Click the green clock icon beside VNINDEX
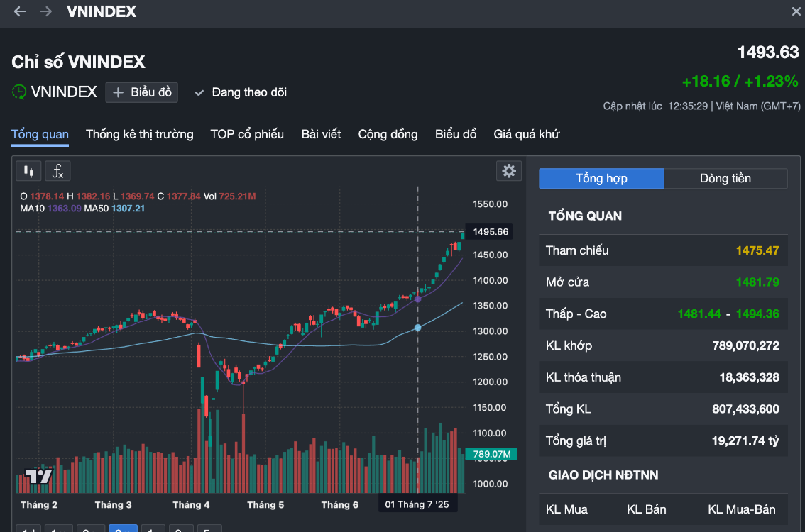 pos(19,92)
